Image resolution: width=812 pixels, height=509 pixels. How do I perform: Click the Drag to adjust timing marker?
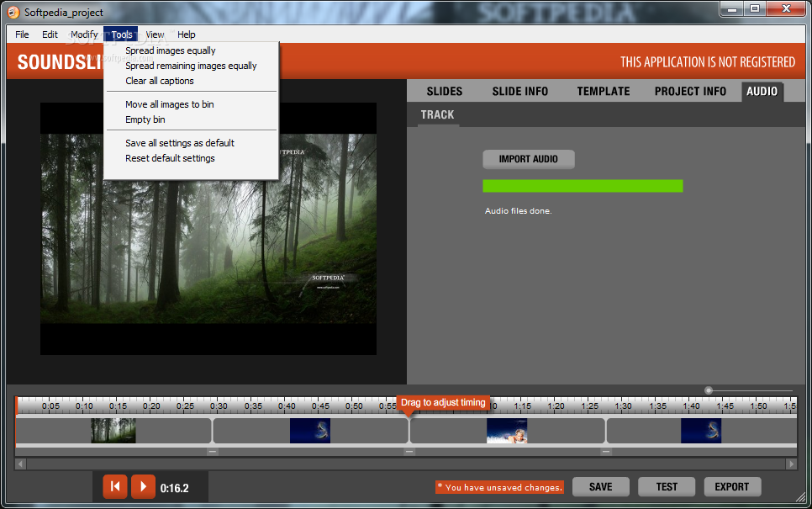443,403
